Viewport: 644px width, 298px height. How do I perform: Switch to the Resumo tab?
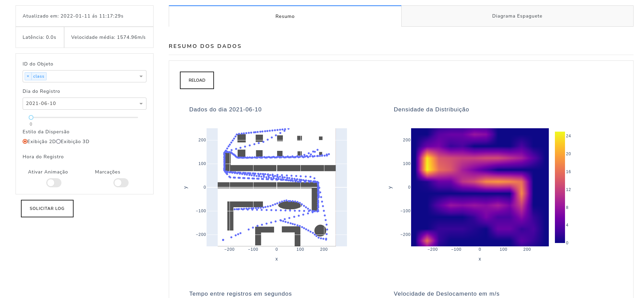(285, 16)
